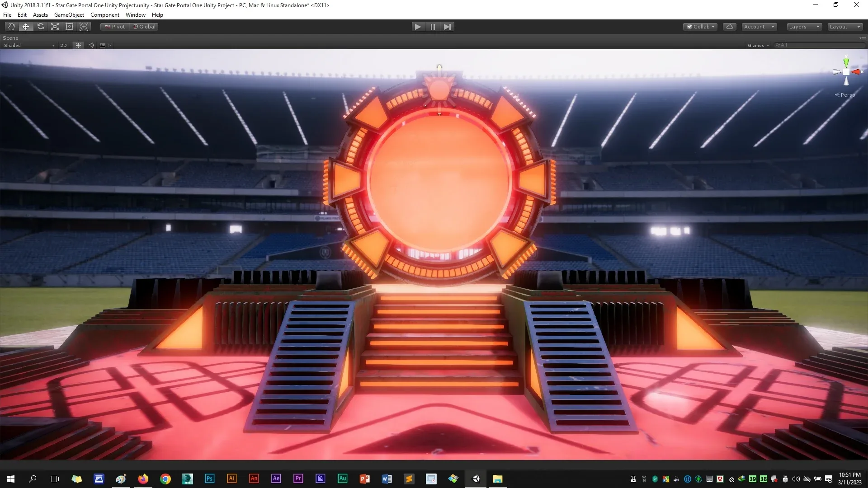This screenshot has width=868, height=488.
Task: Toggle Pivot mode for transform handles
Action: click(114, 26)
